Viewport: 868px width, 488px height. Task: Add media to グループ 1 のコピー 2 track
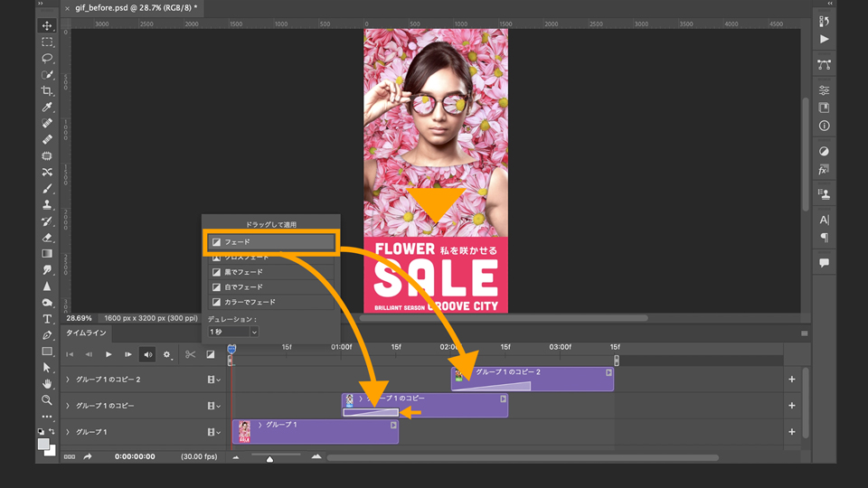[x=792, y=379]
